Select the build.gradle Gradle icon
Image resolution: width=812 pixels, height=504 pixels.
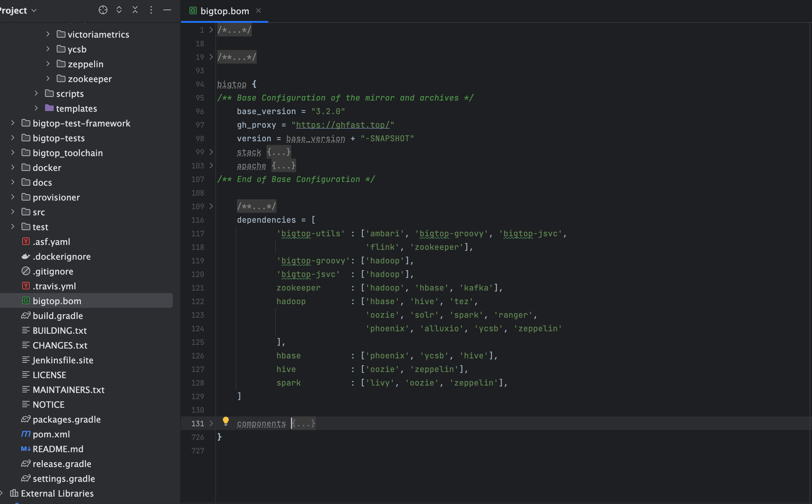point(26,315)
